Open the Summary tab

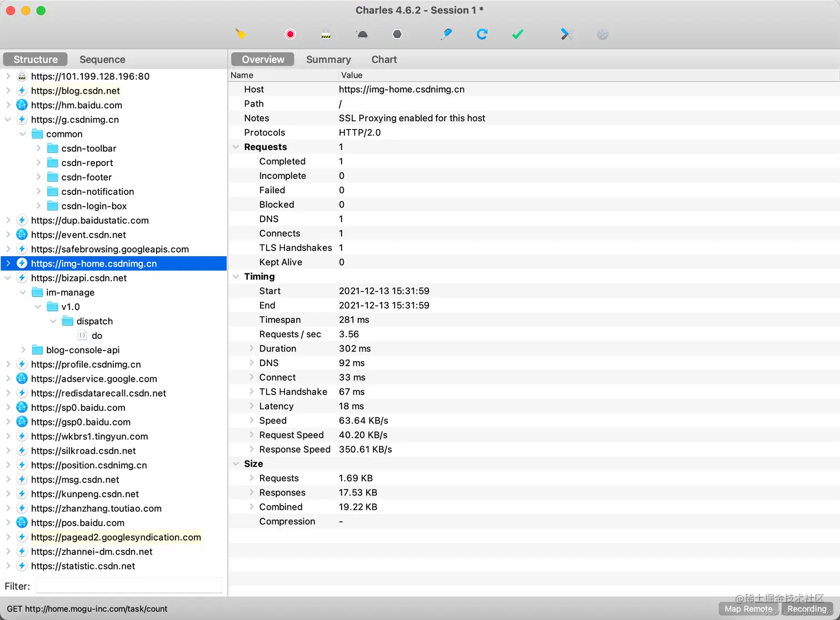point(328,59)
